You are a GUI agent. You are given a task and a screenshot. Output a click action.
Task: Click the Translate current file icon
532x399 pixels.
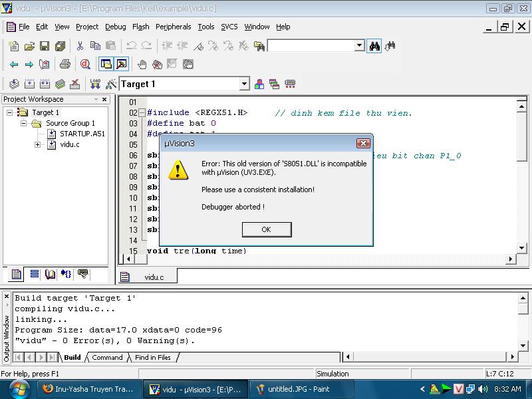(x=14, y=84)
